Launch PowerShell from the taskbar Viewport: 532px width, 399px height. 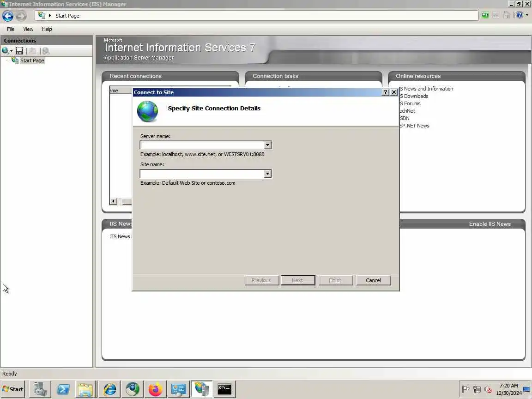pyautogui.click(x=63, y=389)
